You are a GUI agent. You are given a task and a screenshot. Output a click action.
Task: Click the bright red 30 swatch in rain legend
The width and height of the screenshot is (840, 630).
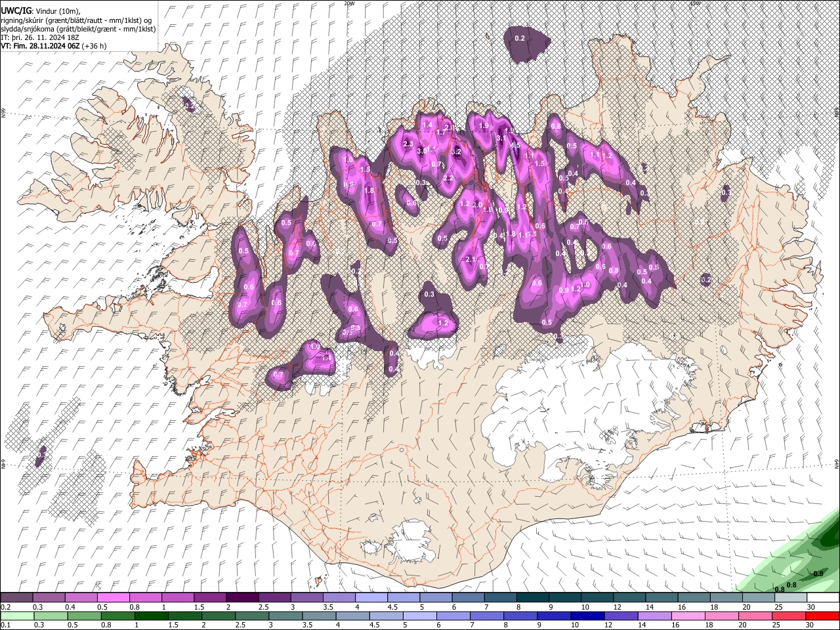pos(823,616)
